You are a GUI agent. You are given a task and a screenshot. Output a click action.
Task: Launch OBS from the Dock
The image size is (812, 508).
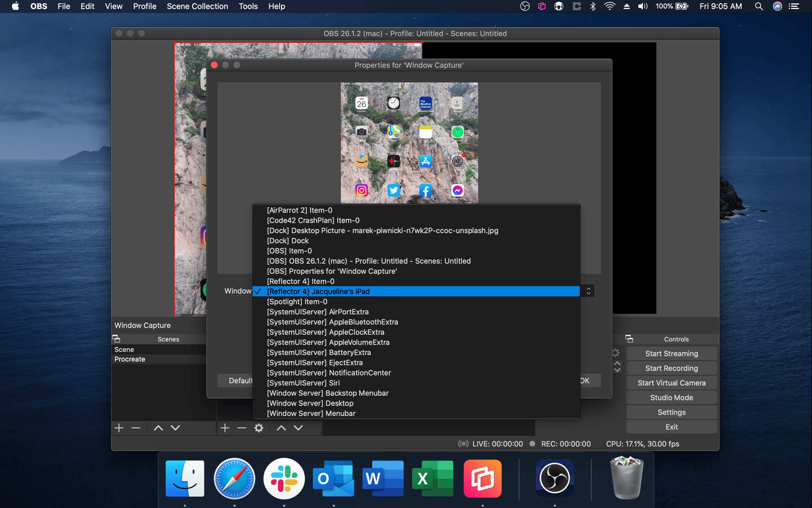coord(554,478)
